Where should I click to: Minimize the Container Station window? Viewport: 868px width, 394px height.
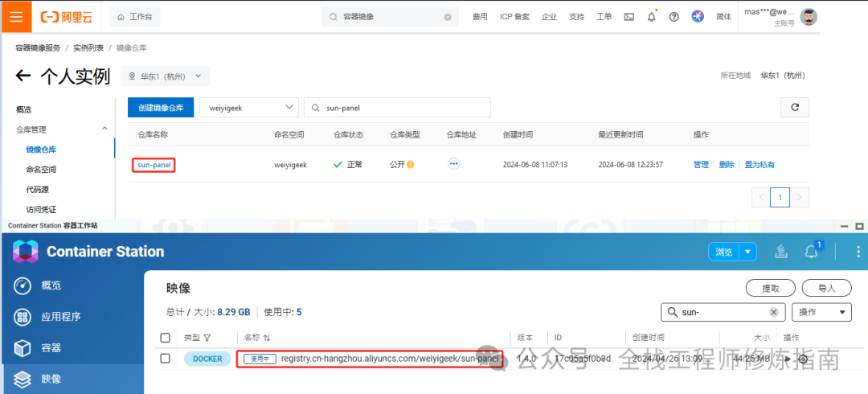pos(845,226)
